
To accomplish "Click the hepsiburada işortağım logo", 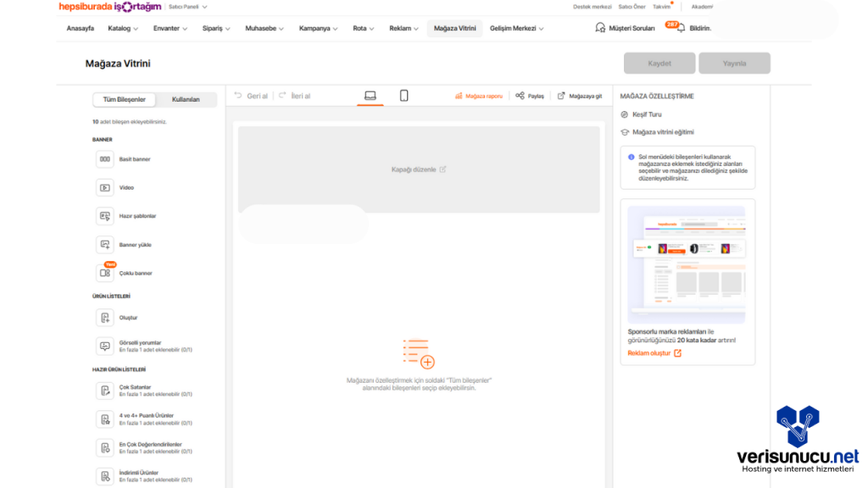I will click(x=109, y=7).
